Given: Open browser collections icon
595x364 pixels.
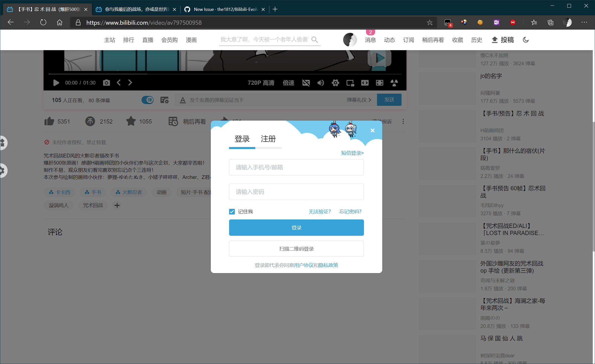Looking at the screenshot, I should tap(550, 22).
